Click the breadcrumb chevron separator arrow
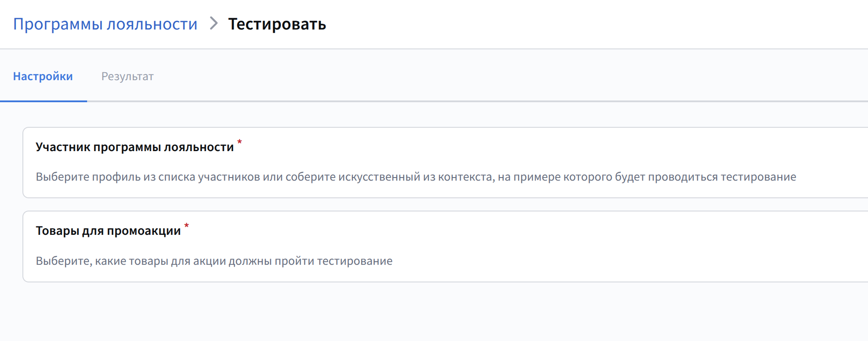The width and height of the screenshot is (868, 341). tap(214, 23)
